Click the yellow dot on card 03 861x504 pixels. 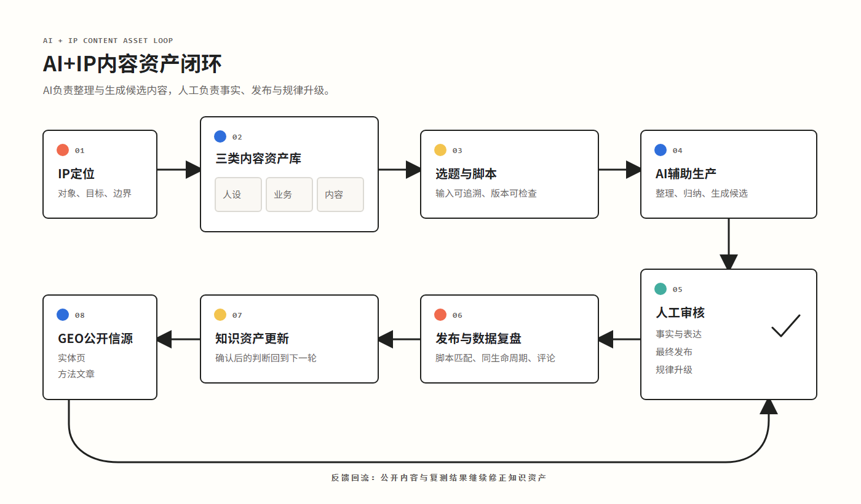tap(440, 150)
